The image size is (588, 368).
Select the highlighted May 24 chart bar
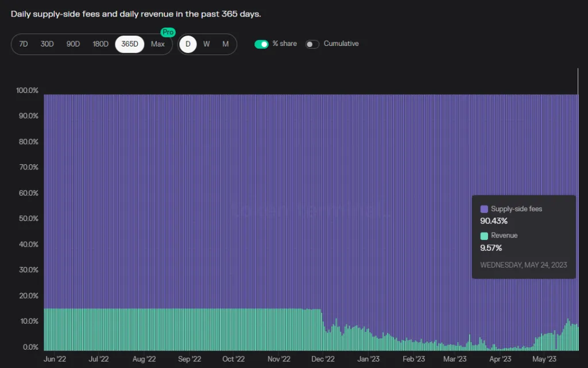tap(578, 230)
